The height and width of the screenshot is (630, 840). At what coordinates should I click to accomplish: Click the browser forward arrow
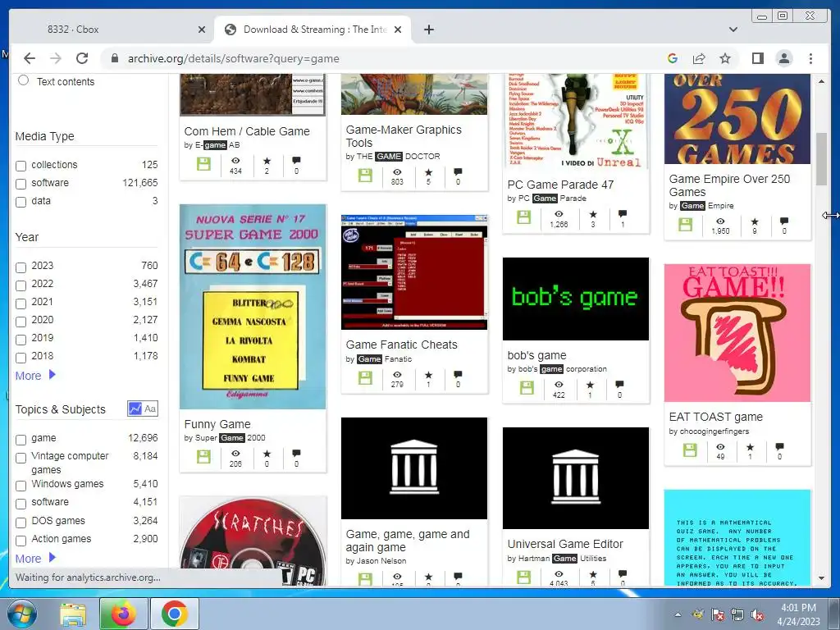pyautogui.click(x=56, y=58)
